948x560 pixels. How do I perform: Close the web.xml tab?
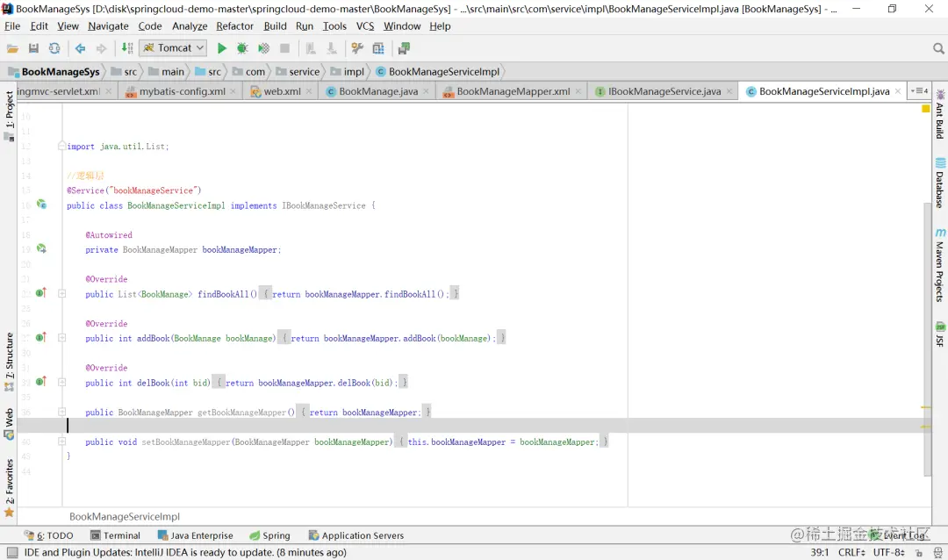309,91
